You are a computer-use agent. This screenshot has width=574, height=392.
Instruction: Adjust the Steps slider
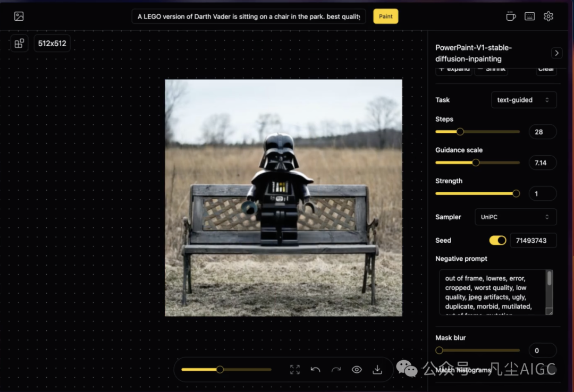pos(477,132)
